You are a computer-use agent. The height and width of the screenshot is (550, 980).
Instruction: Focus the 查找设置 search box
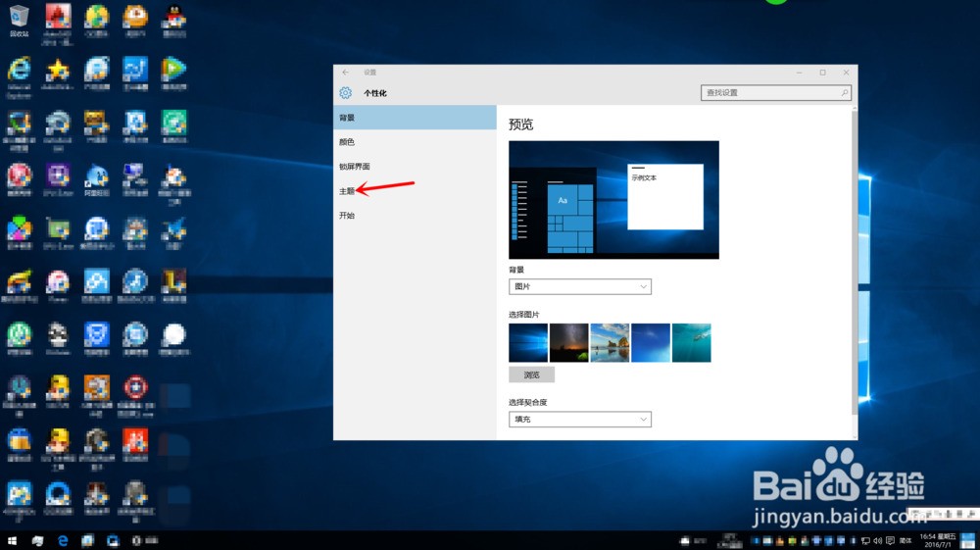pyautogui.click(x=769, y=93)
